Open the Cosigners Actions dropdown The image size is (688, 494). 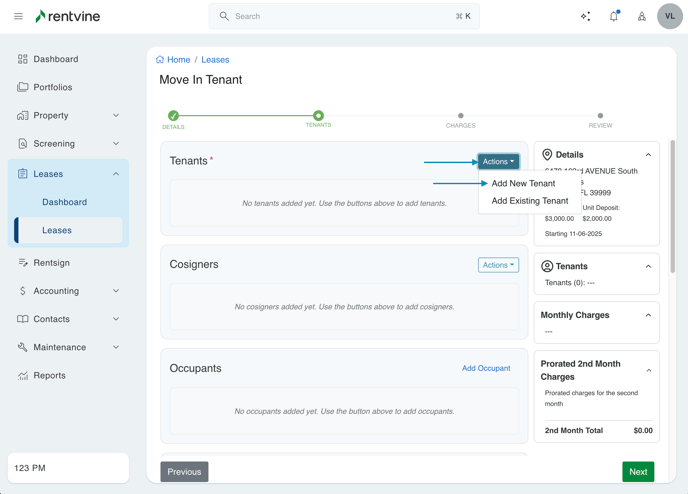click(x=498, y=265)
